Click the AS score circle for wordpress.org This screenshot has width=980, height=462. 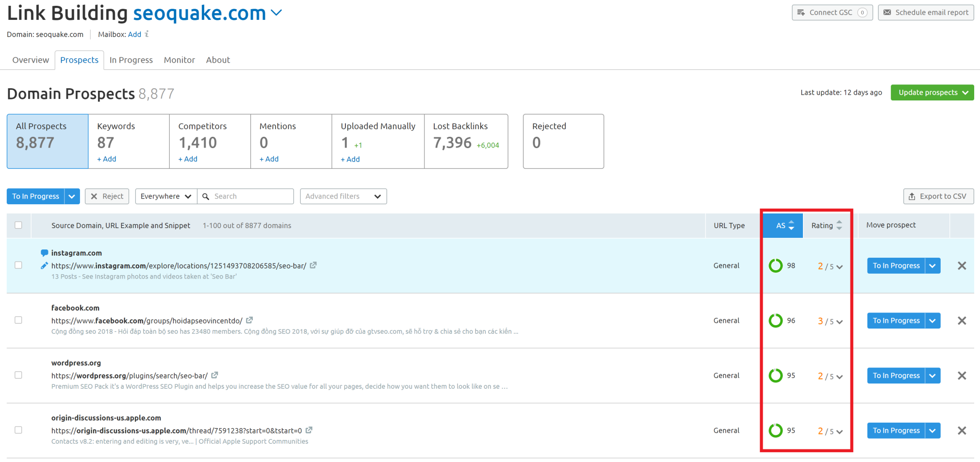pos(776,376)
